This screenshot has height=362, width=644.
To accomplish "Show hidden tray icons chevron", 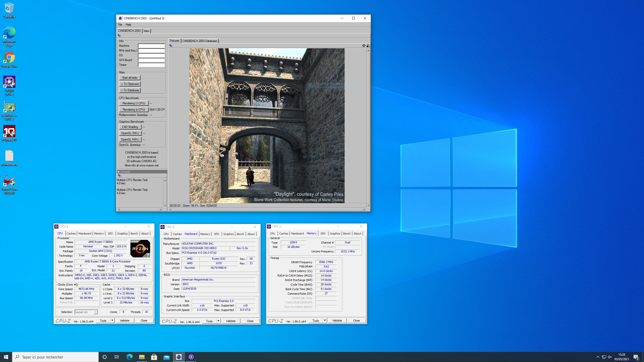I will tap(598, 357).
